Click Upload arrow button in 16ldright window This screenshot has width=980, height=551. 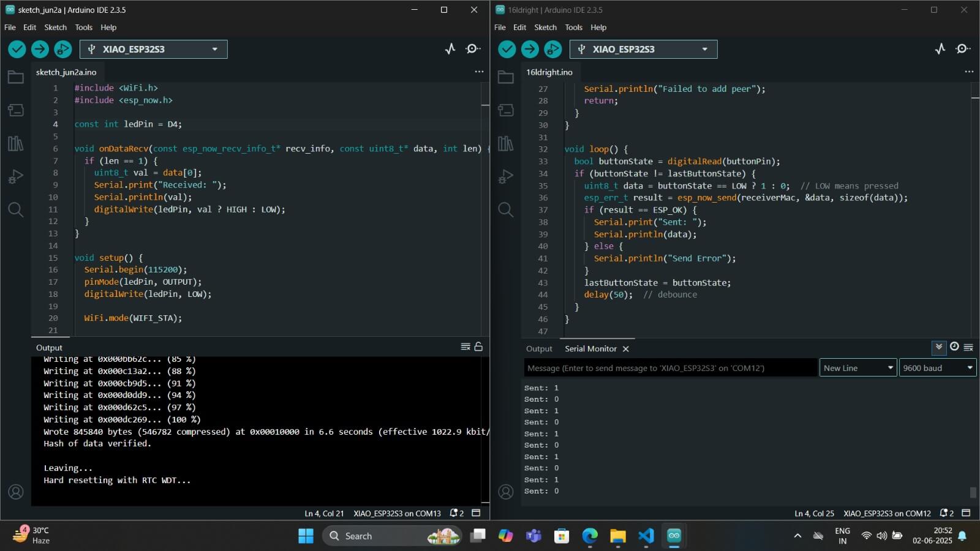click(530, 49)
